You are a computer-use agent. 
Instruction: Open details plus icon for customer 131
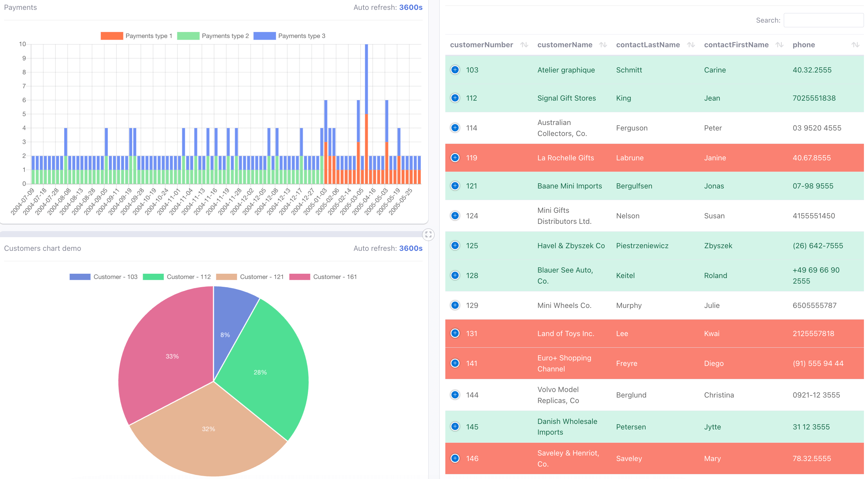click(455, 333)
